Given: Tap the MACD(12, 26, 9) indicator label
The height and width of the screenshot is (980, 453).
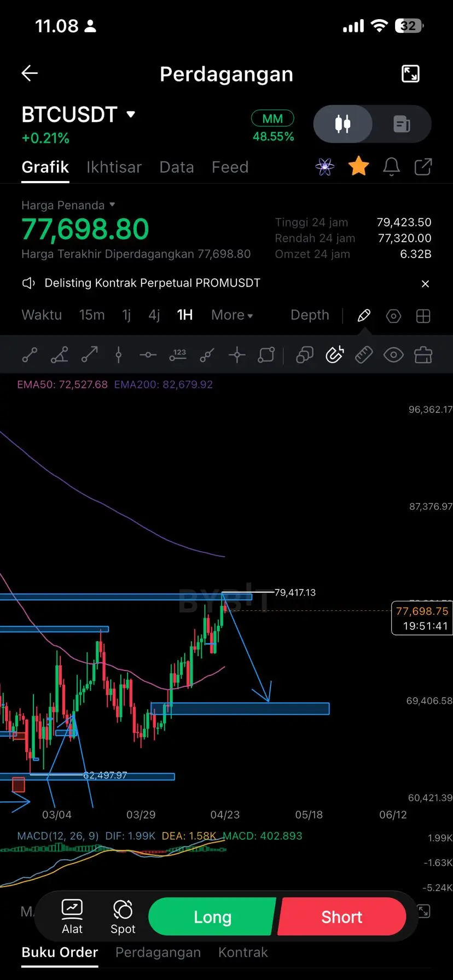Looking at the screenshot, I should [58, 836].
